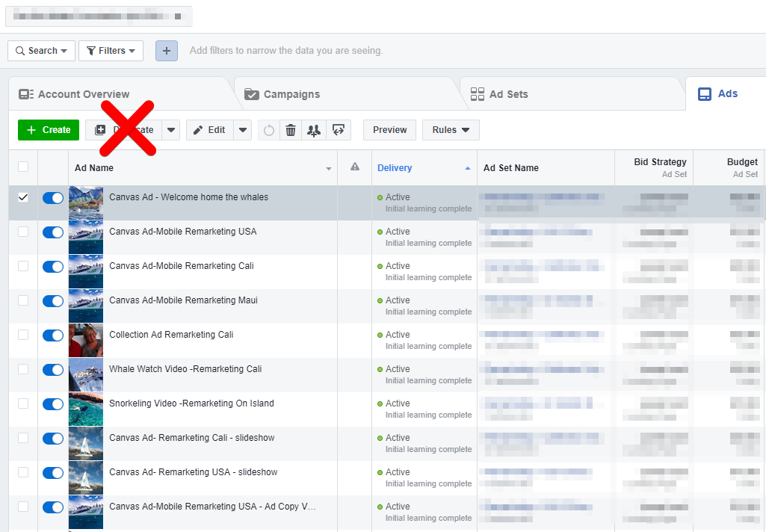The image size is (766, 532).
Task: Expand the Duplicate dropdown arrow
Action: click(172, 130)
